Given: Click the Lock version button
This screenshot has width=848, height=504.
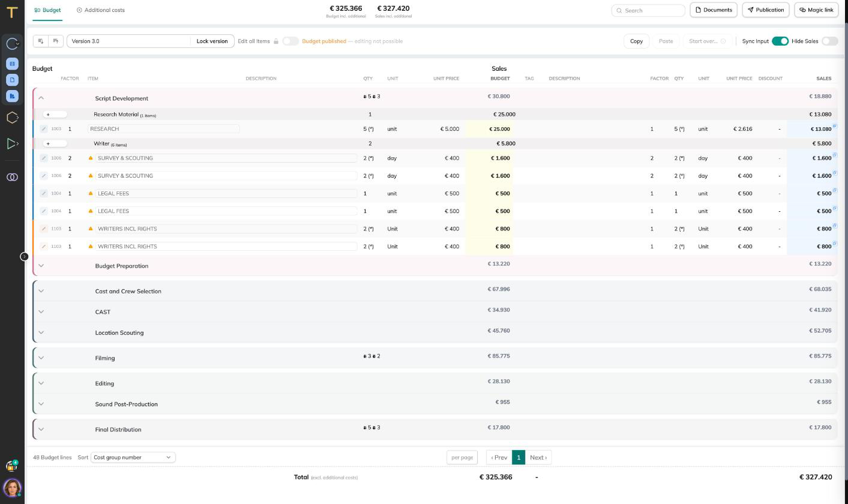Looking at the screenshot, I should (212, 41).
